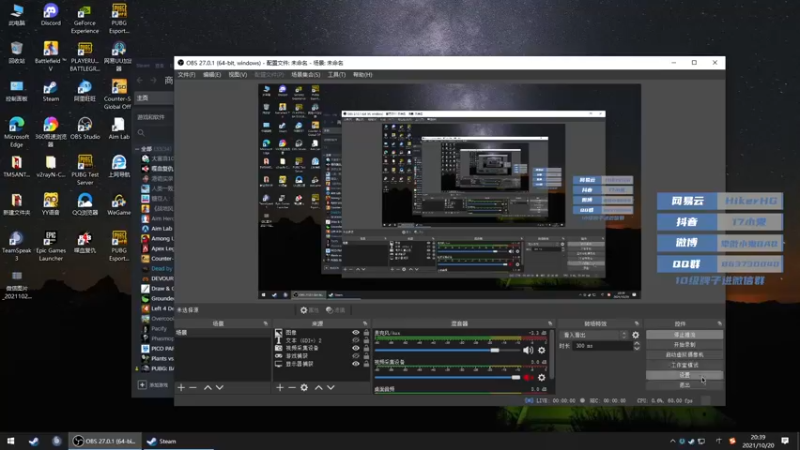Toggle visibility eye of the Text (GDI+) 2 source
Image resolution: width=800 pixels, height=450 pixels.
356,340
